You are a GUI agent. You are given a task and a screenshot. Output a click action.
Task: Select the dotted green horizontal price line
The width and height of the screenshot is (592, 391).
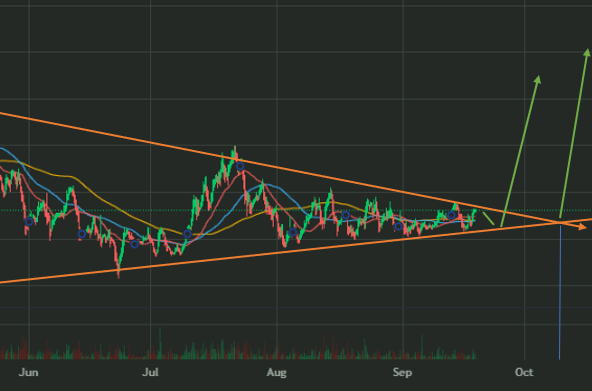pos(296,210)
